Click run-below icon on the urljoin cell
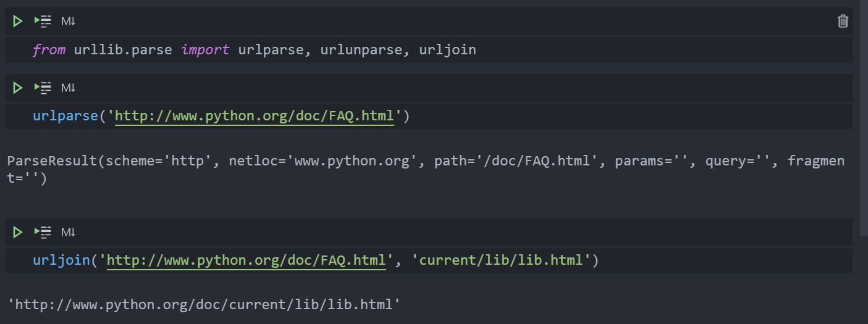 click(43, 233)
